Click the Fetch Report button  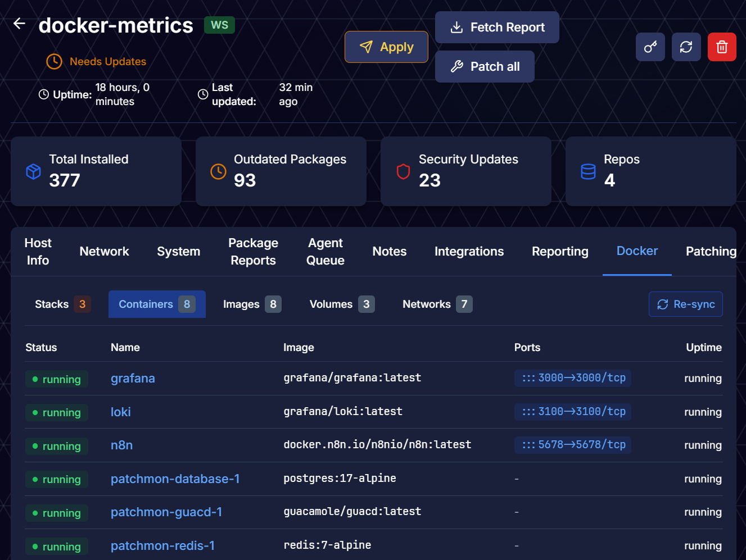(497, 27)
